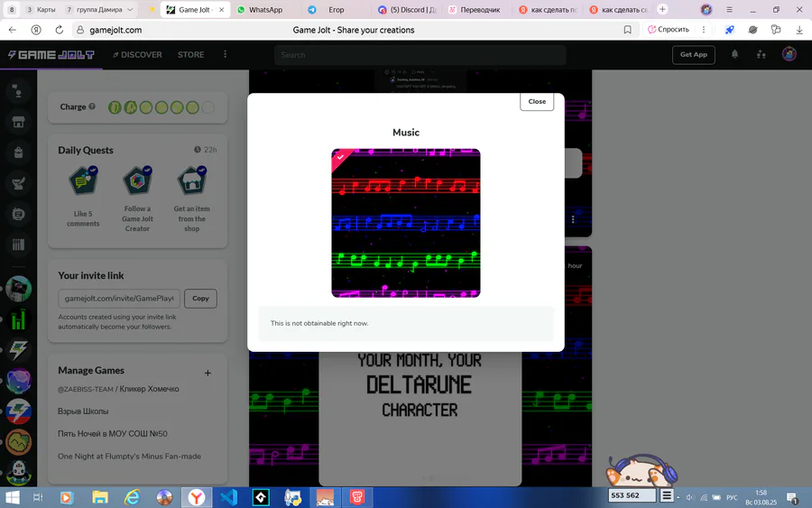The image size is (812, 508).
Task: Open the library sidebar icon
Action: click(x=18, y=245)
